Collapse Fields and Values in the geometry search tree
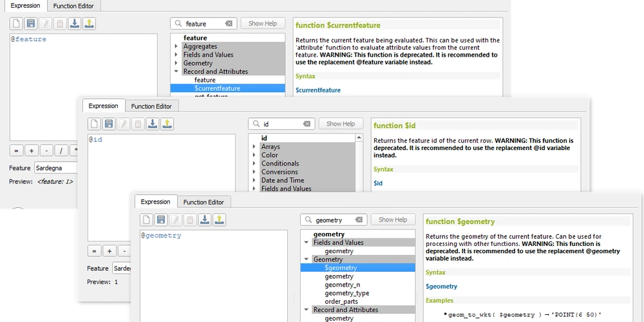The image size is (644, 322). tap(307, 243)
